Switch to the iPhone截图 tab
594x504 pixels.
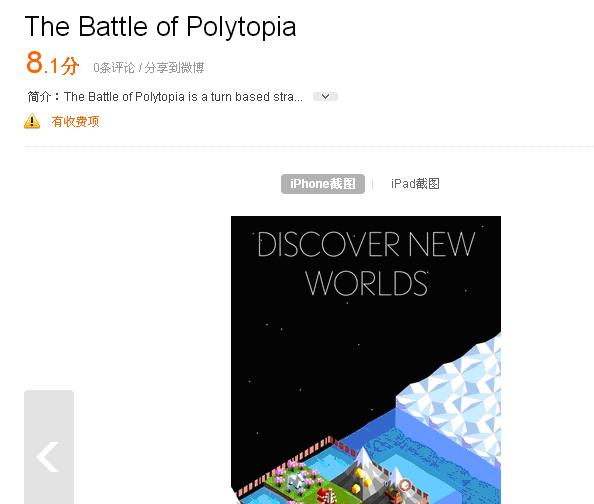pyautogui.click(x=323, y=184)
